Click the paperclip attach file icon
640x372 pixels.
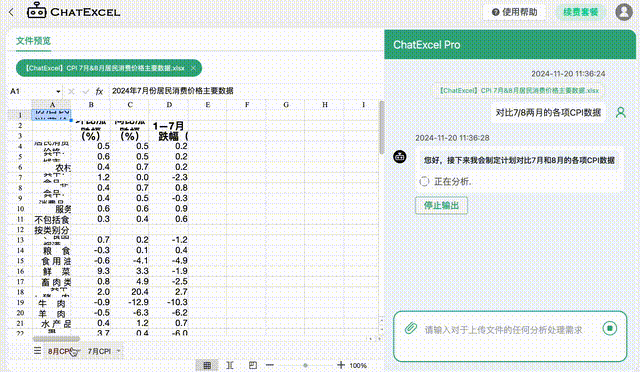point(411,328)
